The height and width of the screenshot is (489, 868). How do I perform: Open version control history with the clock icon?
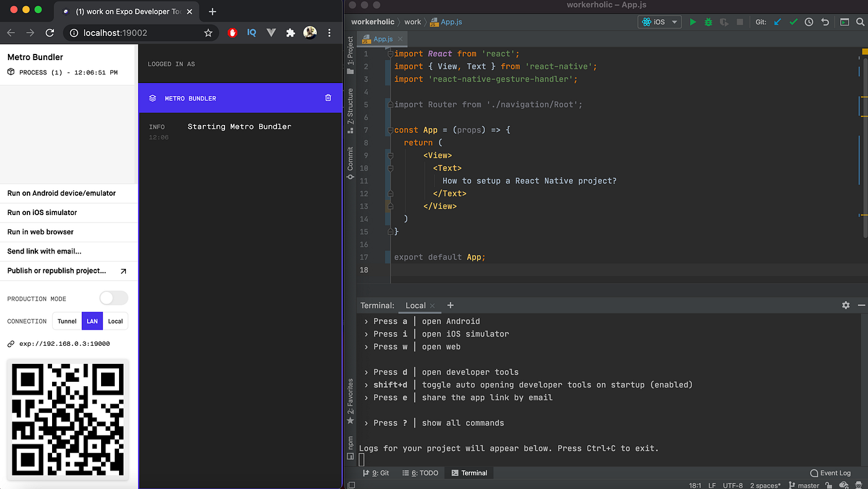click(810, 22)
